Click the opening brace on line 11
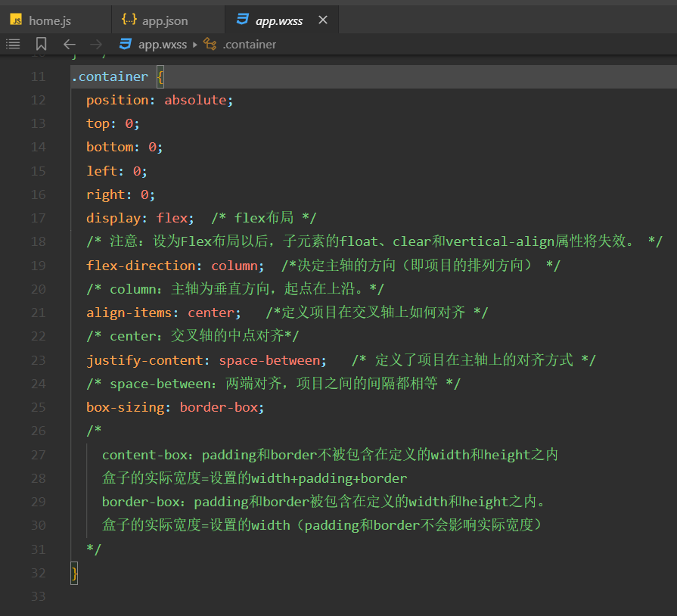 (160, 77)
